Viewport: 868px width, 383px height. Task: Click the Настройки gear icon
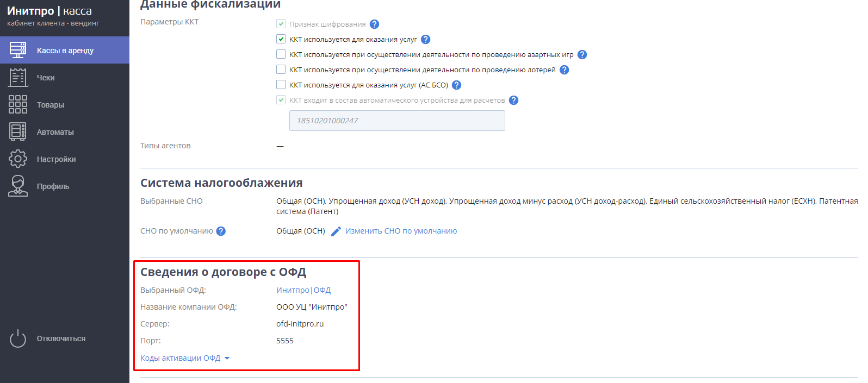pos(18,159)
